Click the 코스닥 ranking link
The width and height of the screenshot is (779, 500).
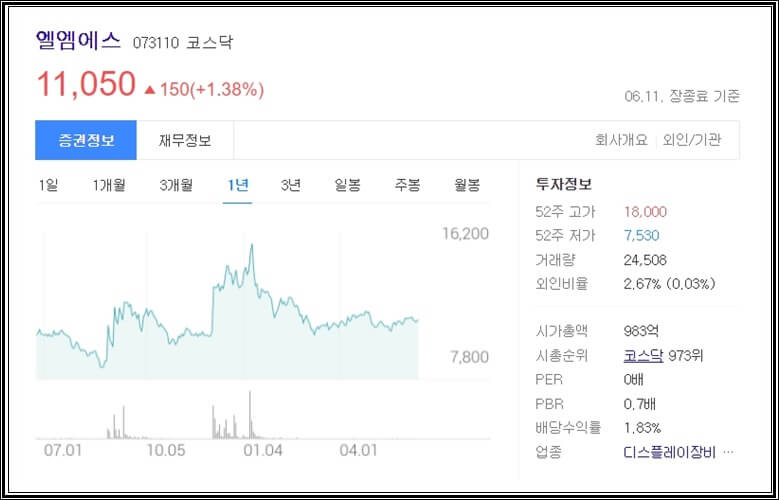643,356
